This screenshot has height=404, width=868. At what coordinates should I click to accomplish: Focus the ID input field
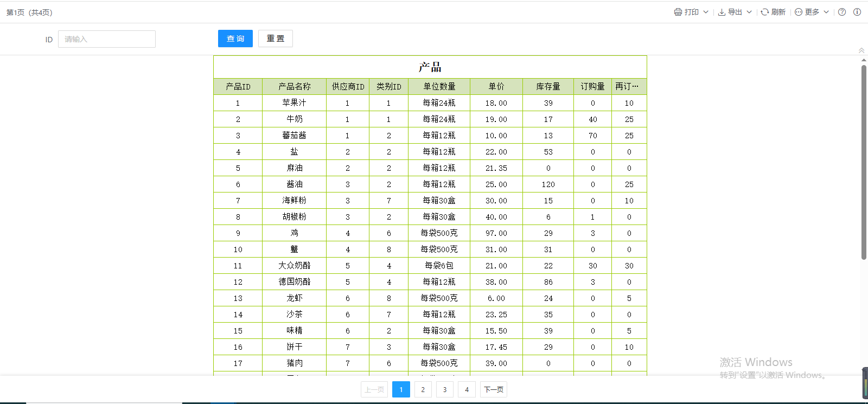(x=107, y=39)
